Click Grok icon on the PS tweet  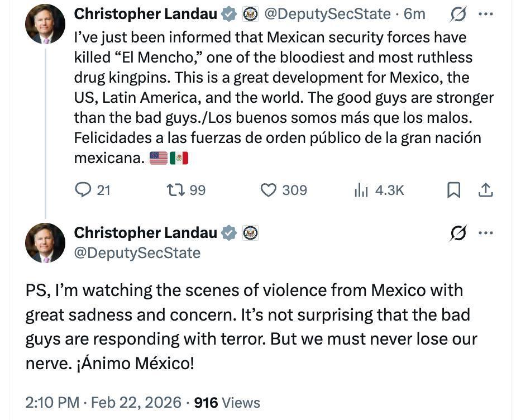[x=457, y=233]
